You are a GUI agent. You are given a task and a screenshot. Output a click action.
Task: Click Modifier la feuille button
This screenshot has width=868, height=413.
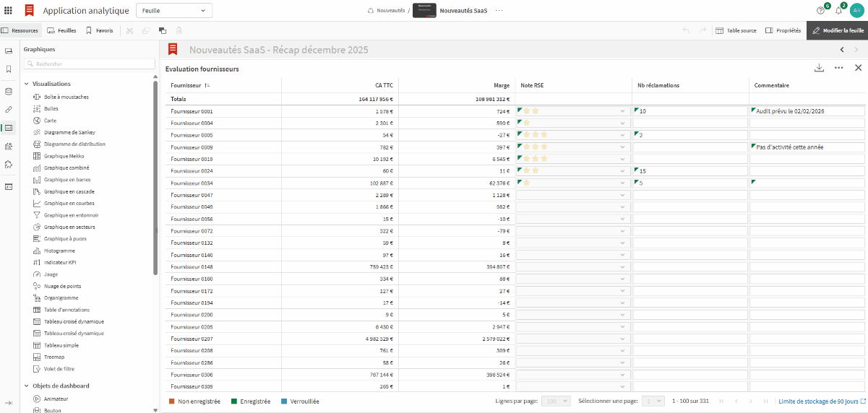tap(837, 31)
